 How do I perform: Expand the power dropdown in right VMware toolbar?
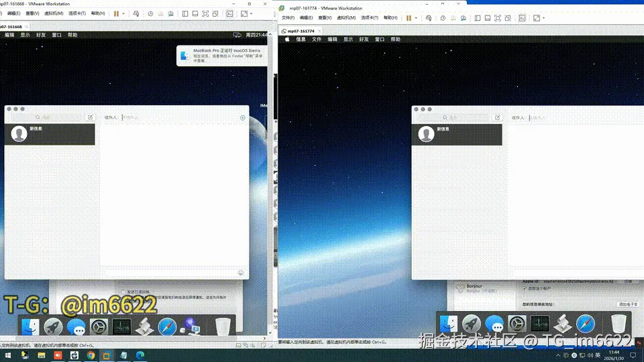(x=416, y=18)
